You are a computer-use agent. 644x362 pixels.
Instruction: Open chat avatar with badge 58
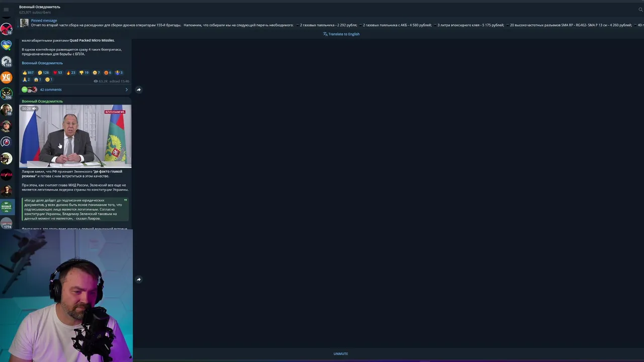(6, 110)
